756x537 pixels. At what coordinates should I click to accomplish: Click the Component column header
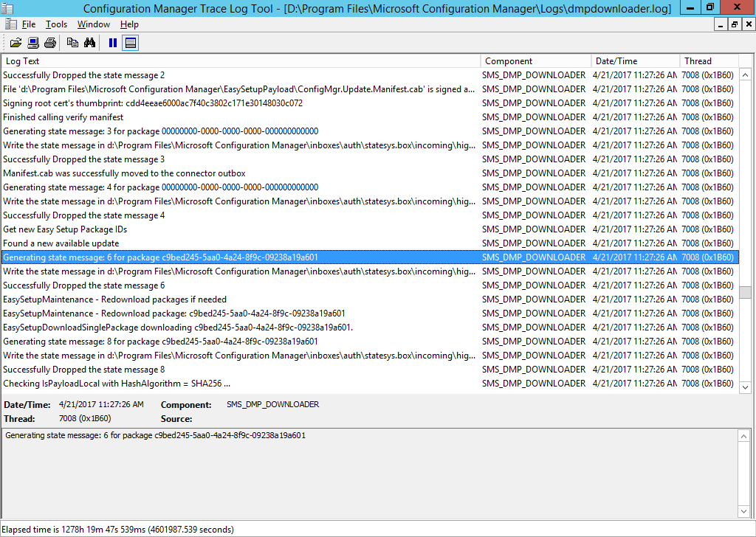pyautogui.click(x=536, y=61)
